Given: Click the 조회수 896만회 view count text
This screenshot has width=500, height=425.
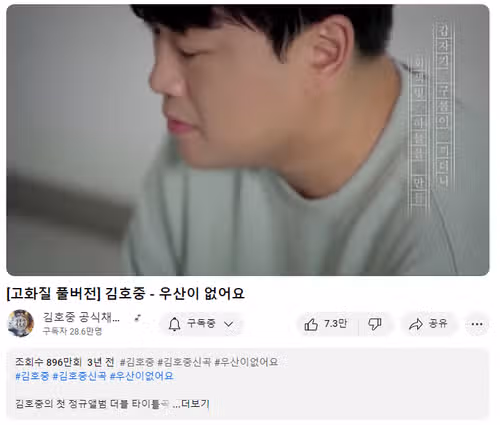Looking at the screenshot, I should tap(48, 362).
